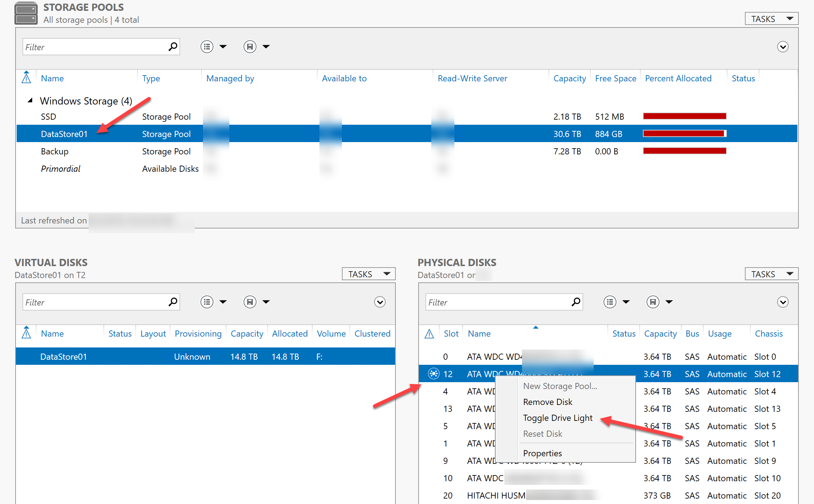Collapse the Windows Storage group
Screen dimensions: 814x504
(x=30, y=101)
